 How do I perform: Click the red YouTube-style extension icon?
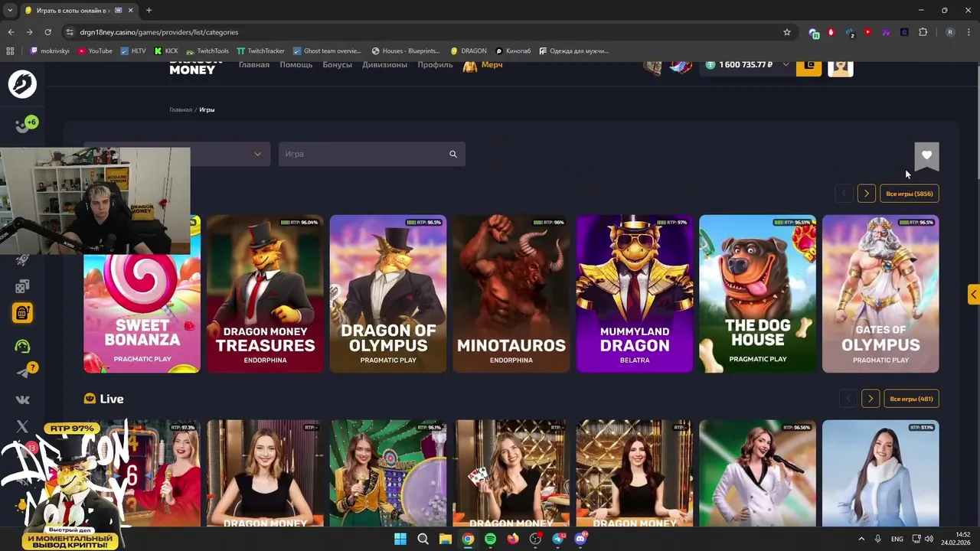pyautogui.click(x=867, y=32)
